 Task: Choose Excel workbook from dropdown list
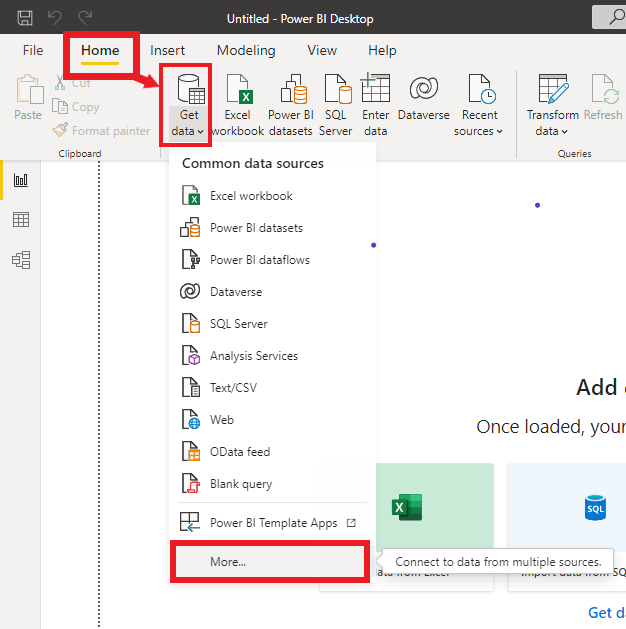click(273, 196)
